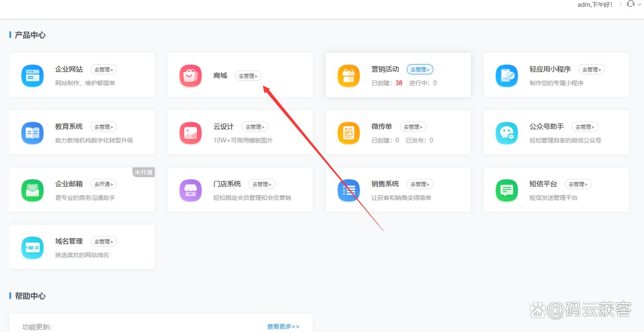The image size is (644, 332).
Task: Click the 短信平台 title text
Action: [x=543, y=184]
